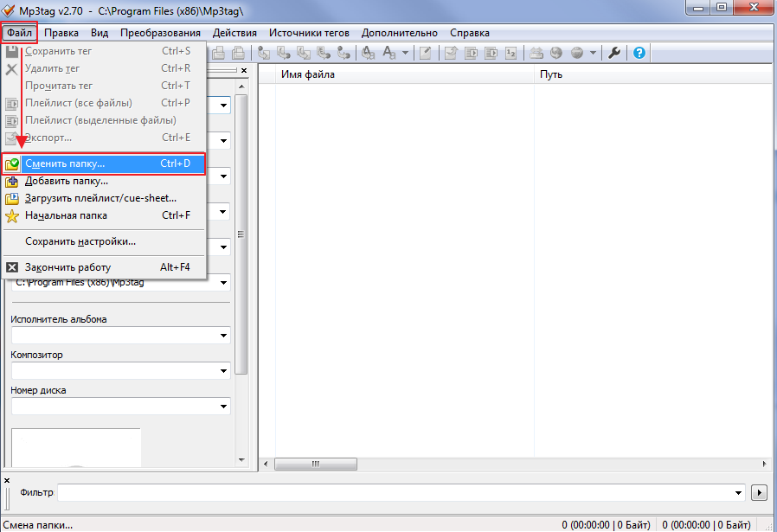The height and width of the screenshot is (532, 777).
Task: Open the Справка menu
Action: tap(469, 33)
